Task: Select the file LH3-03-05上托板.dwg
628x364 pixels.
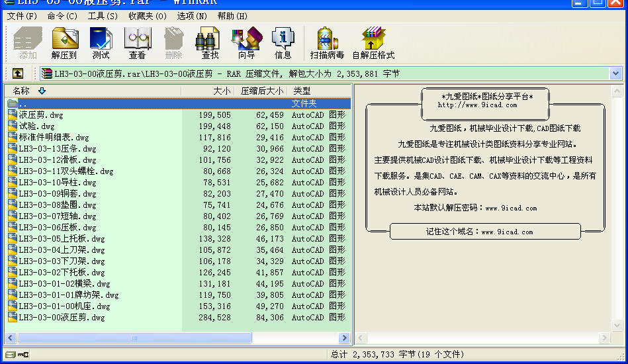Action: click(x=62, y=239)
